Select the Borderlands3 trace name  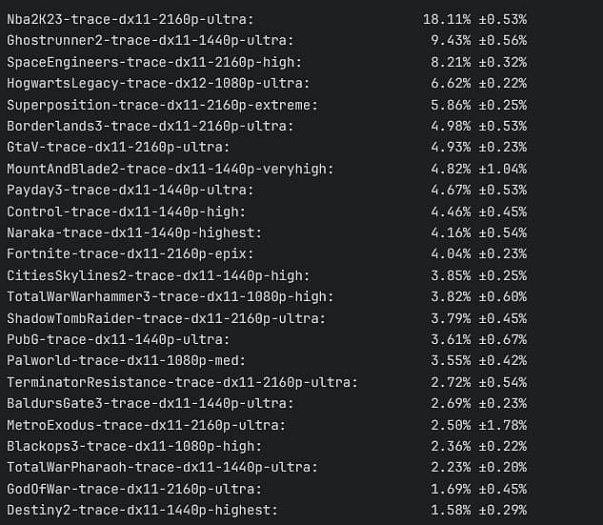[150, 126]
